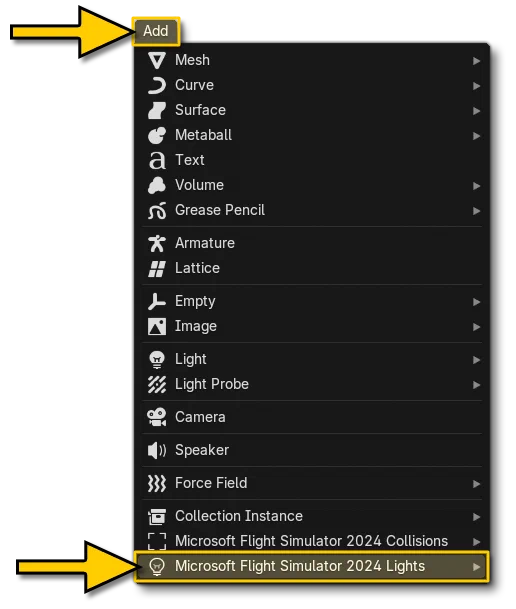Select the Grease Pencil label

click(220, 210)
